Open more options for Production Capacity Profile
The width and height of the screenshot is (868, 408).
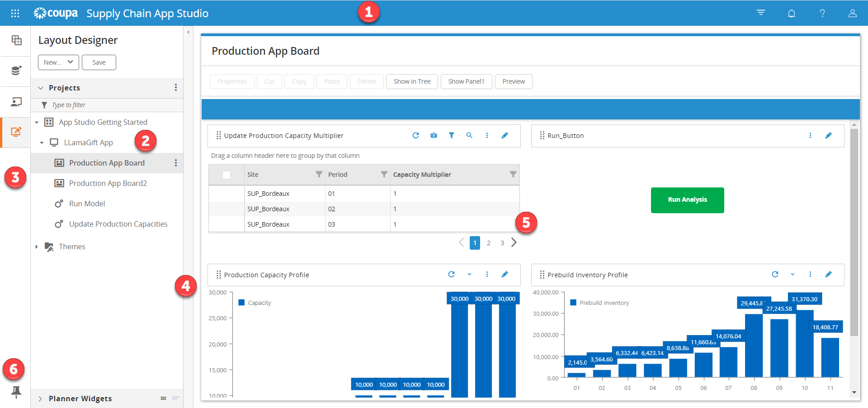[x=487, y=274]
